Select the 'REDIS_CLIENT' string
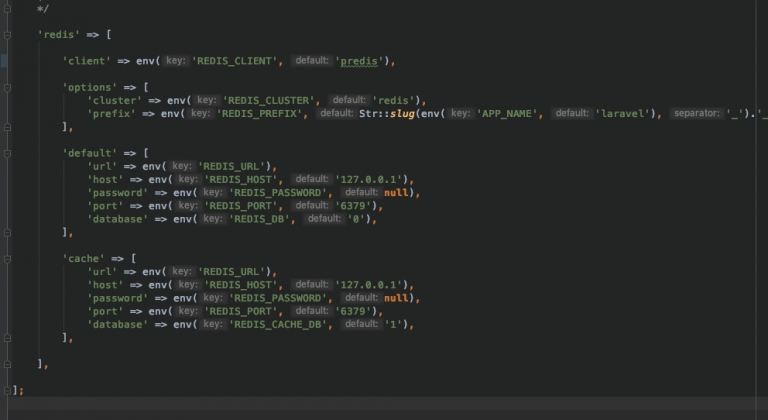 tap(235, 61)
